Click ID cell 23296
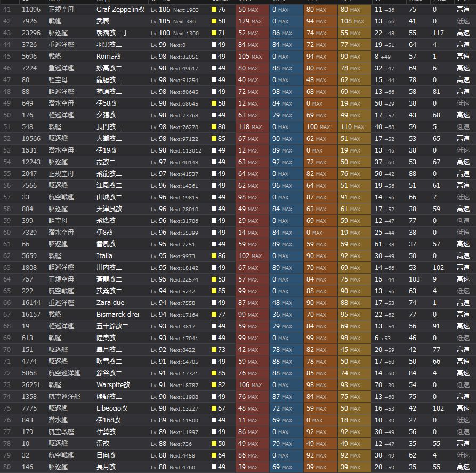Image resolution: width=476 pixels, height=473 pixels. 31,33
